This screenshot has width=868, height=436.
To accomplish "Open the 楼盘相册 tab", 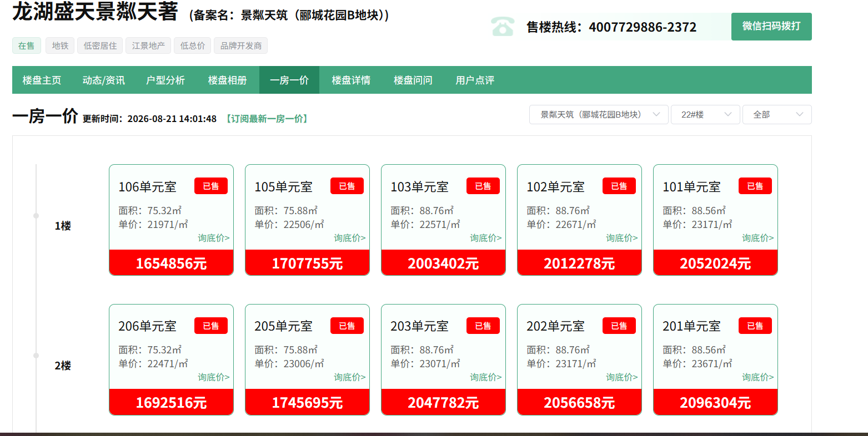I will tap(228, 80).
